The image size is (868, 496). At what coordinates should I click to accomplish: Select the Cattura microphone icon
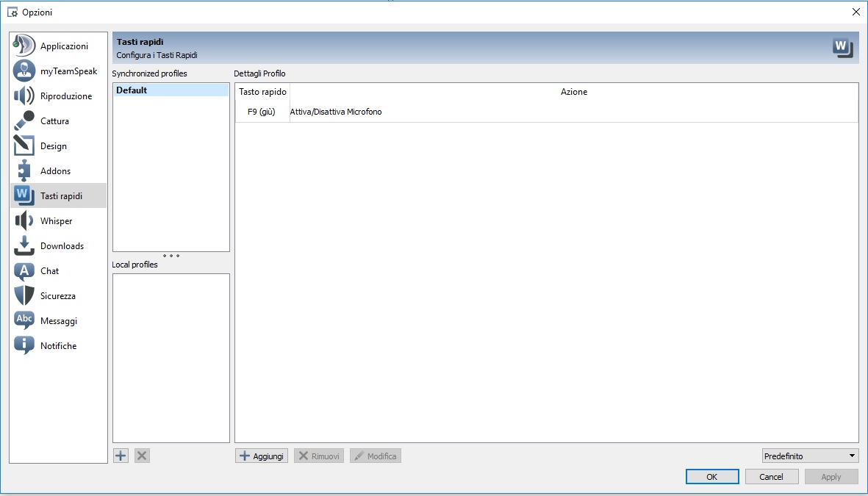[x=24, y=121]
